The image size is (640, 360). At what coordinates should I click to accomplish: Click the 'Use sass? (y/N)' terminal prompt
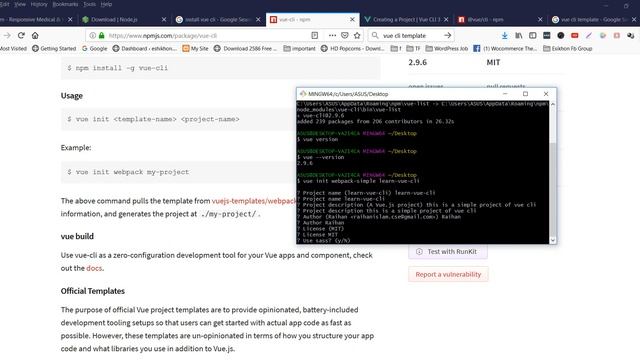pyautogui.click(x=323, y=240)
